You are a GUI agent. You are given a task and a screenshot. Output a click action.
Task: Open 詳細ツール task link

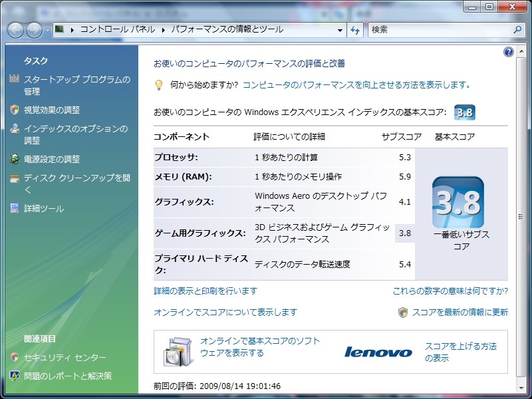44,208
